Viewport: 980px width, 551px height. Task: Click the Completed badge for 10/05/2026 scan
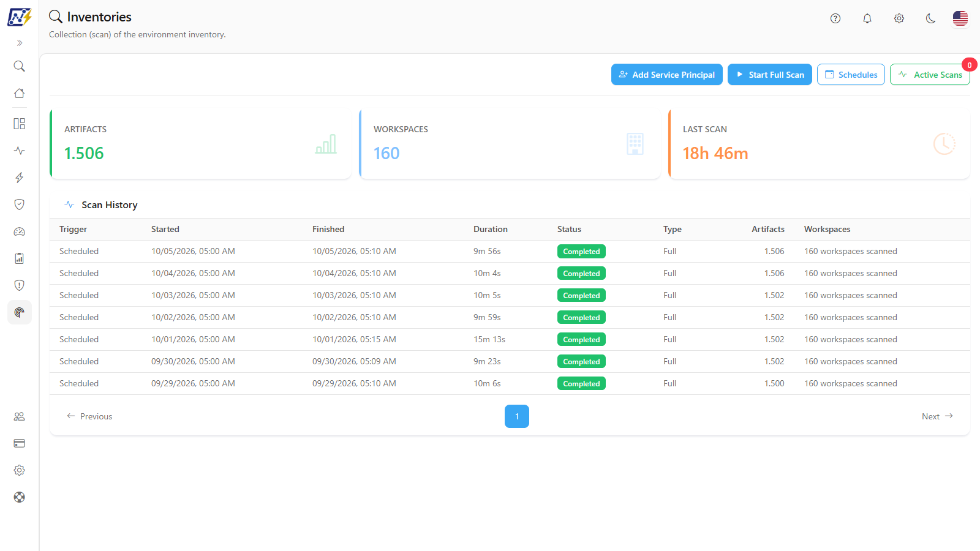581,252
